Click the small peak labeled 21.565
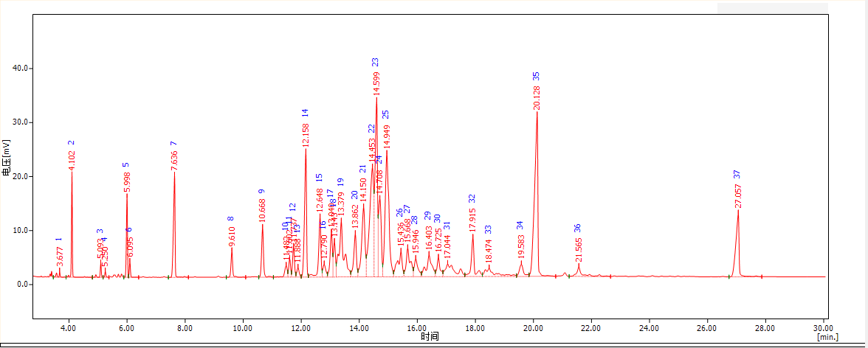This screenshot has height=348, width=868. point(579,249)
